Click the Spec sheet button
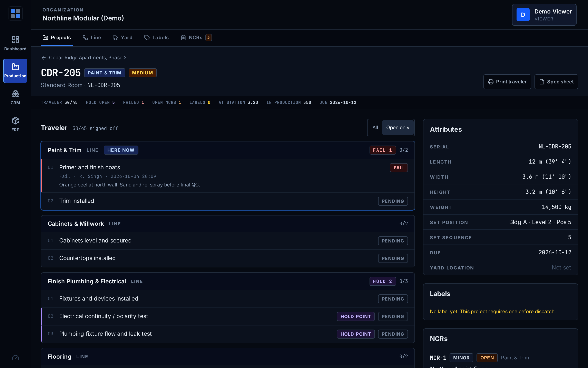This screenshot has height=368, width=588. tap(556, 82)
